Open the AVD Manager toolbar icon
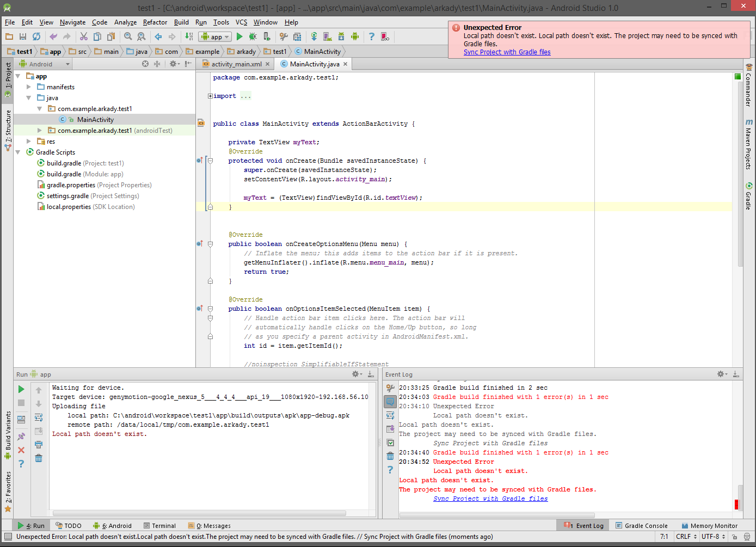 tap(328, 36)
